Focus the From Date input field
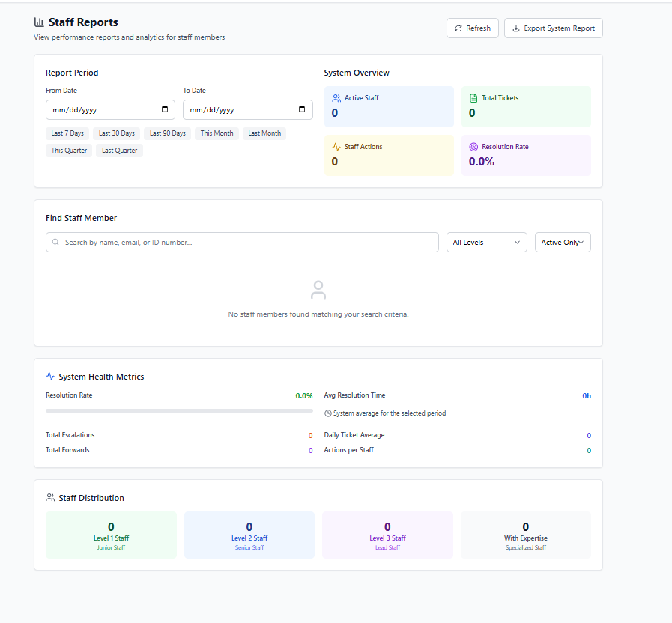The height and width of the screenshot is (623, 672). point(111,109)
